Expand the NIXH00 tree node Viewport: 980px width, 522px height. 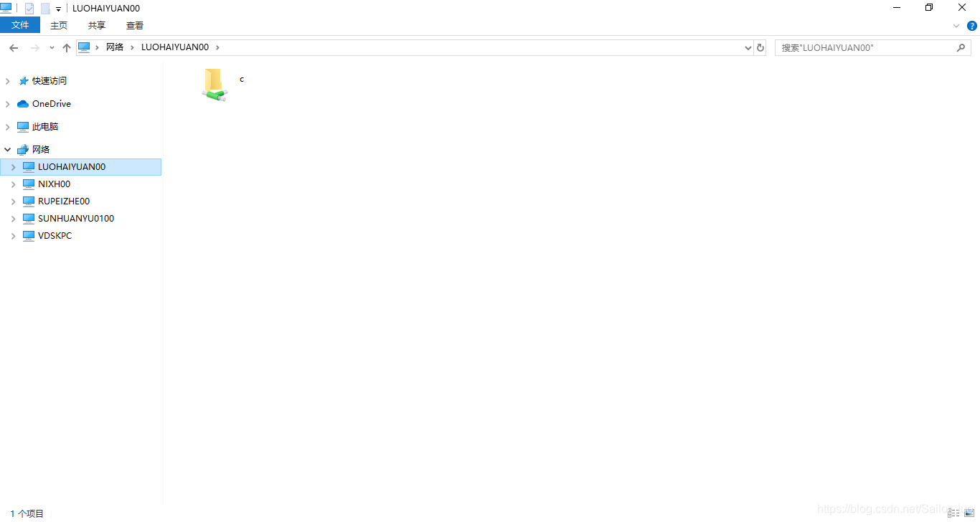tap(13, 184)
